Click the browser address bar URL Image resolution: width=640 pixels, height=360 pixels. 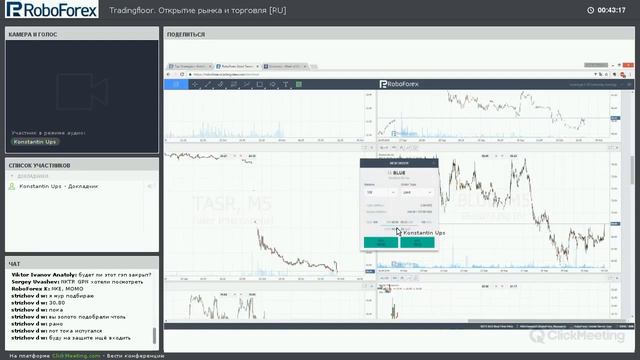coord(227,74)
